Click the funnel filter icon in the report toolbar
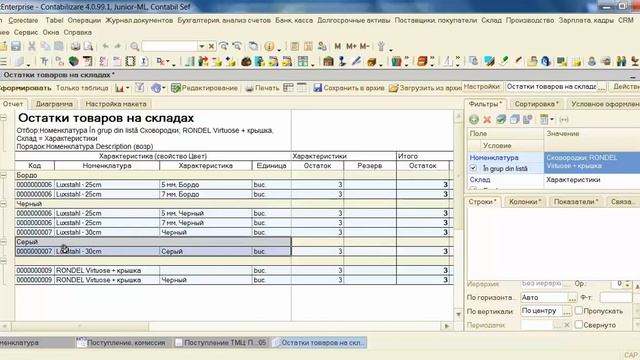The width and height of the screenshot is (640, 360). click(140, 88)
